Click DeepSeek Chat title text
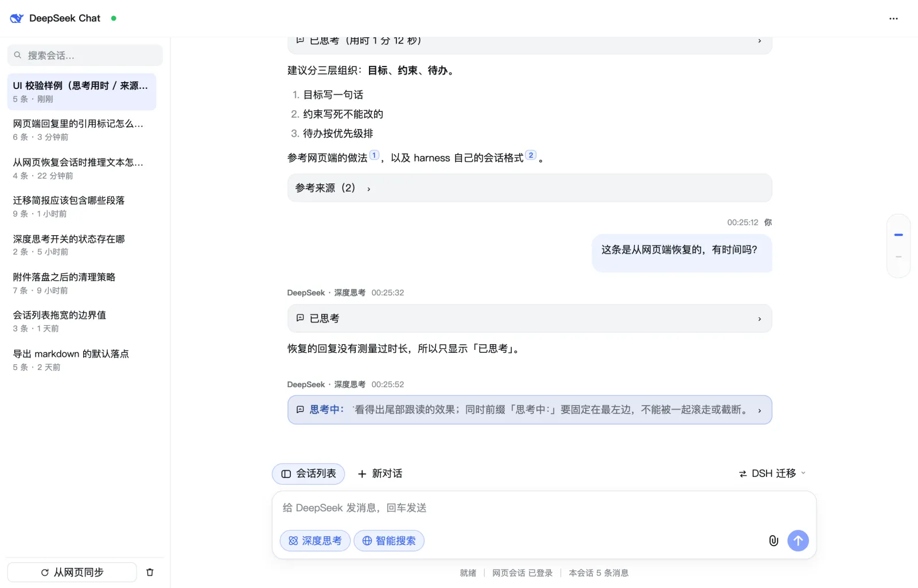This screenshot has width=918, height=588. (x=65, y=18)
